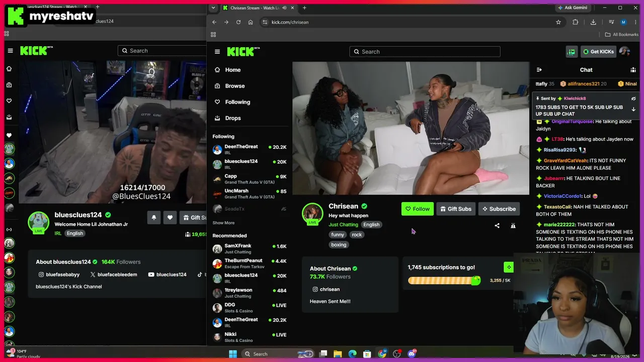Go back in Chrome browser
The image size is (644, 362).
coord(214,22)
